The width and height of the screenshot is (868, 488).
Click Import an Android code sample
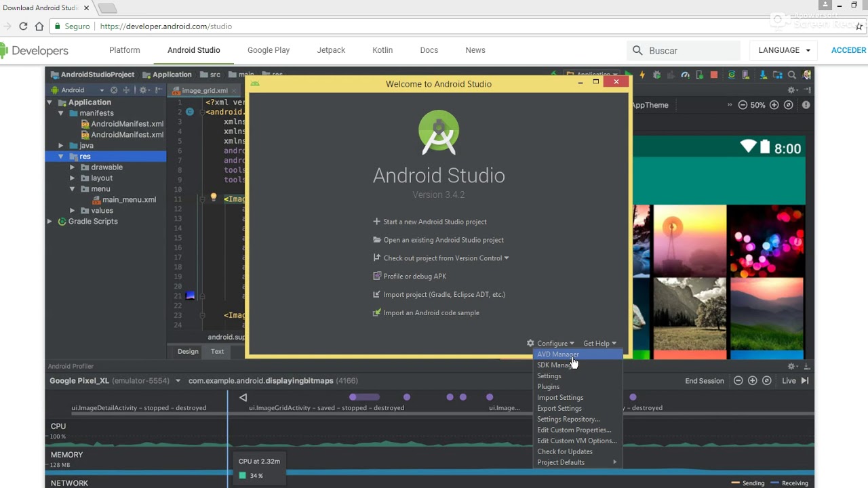click(x=426, y=313)
